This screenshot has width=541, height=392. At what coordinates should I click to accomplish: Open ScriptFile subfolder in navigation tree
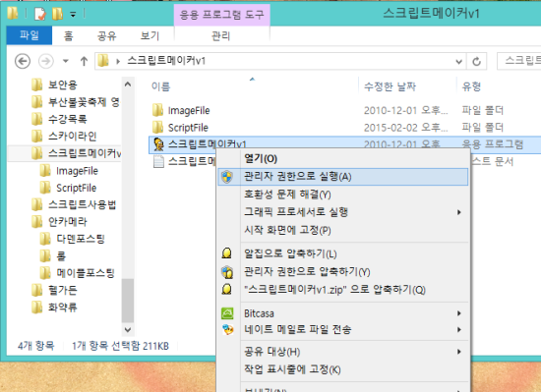77,188
